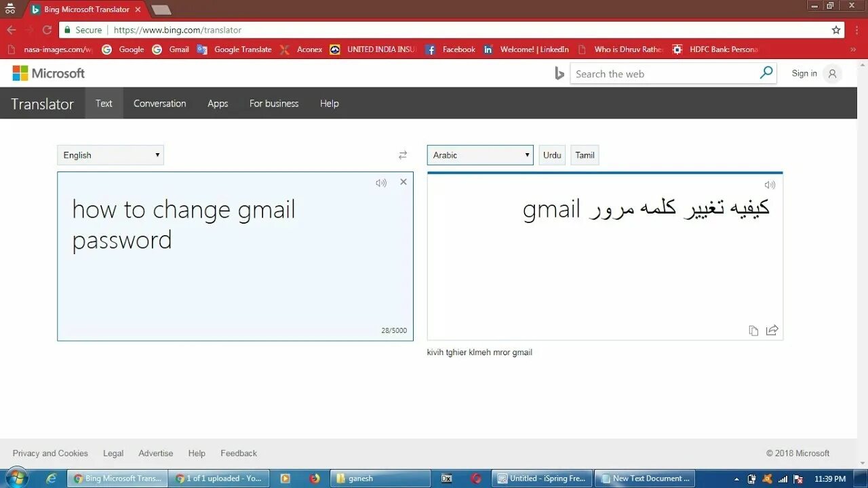Select Urdu as target language

click(x=552, y=155)
